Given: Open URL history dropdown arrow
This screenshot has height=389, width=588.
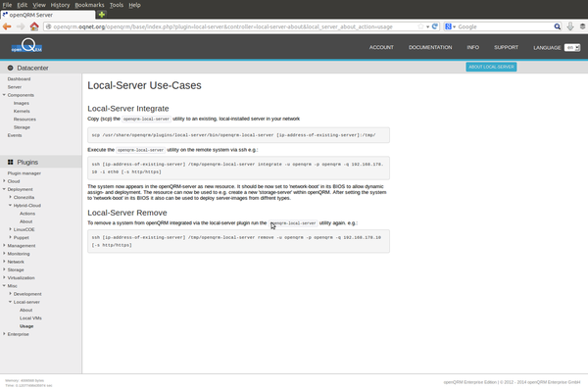Looking at the screenshot, I should tap(427, 27).
